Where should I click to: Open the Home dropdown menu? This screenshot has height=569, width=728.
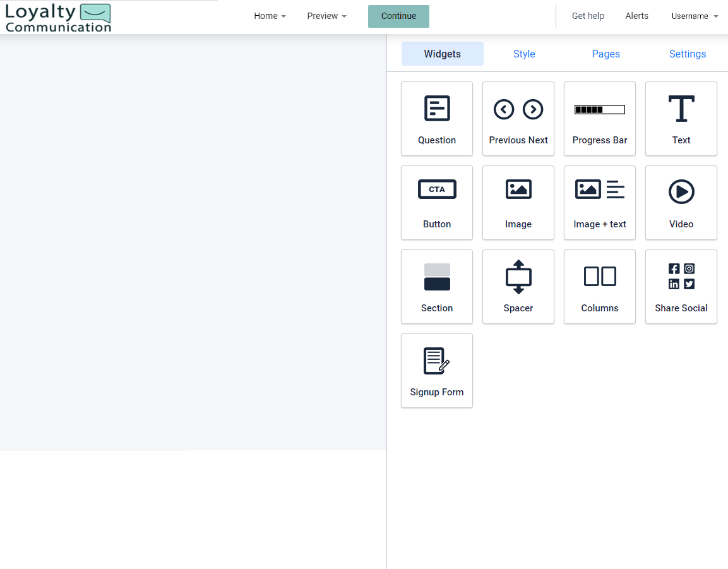[x=270, y=16]
